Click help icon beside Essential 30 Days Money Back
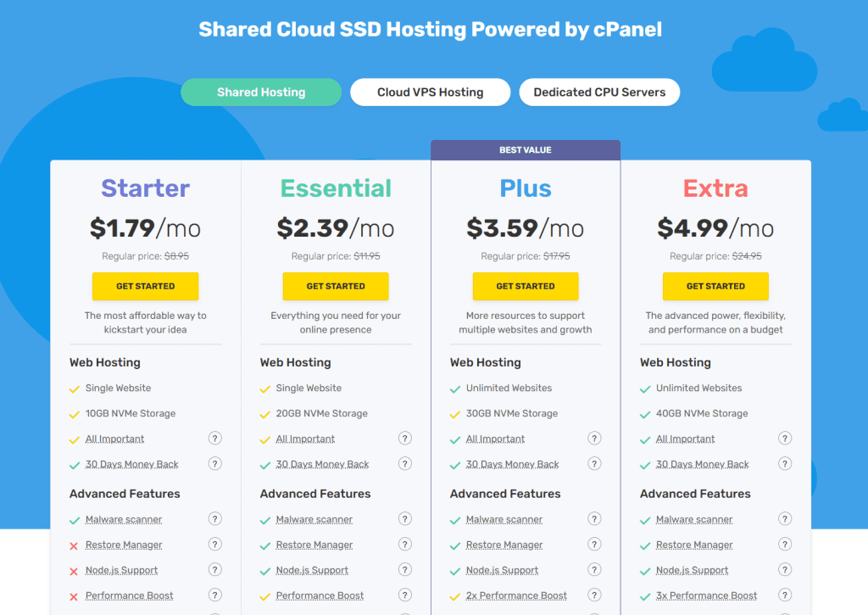This screenshot has height=615, width=868. pos(405,464)
